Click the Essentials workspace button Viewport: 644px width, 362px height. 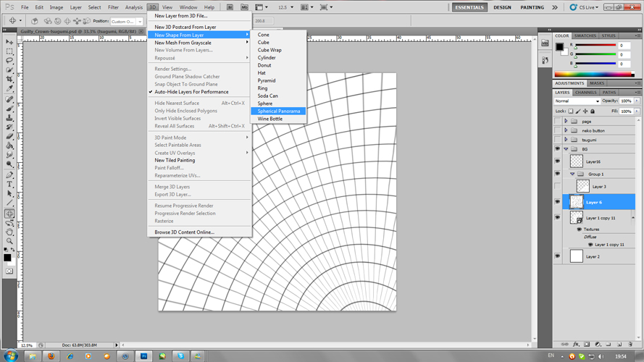click(469, 7)
